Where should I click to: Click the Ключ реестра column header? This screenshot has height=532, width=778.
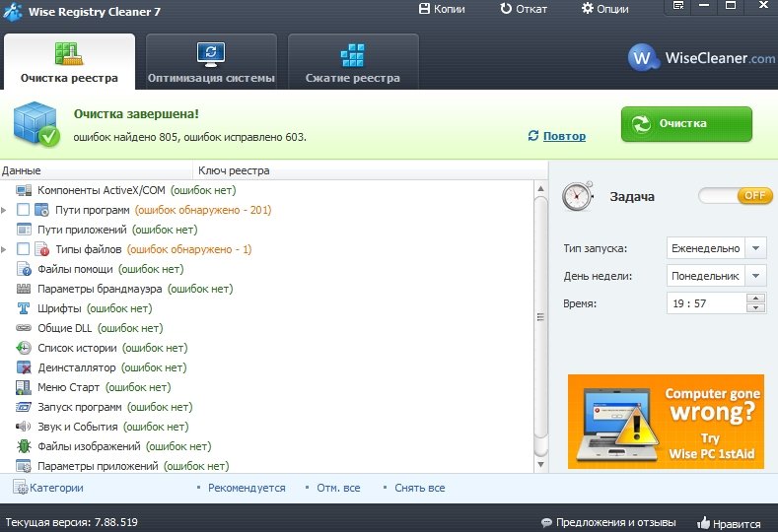[x=370, y=170]
